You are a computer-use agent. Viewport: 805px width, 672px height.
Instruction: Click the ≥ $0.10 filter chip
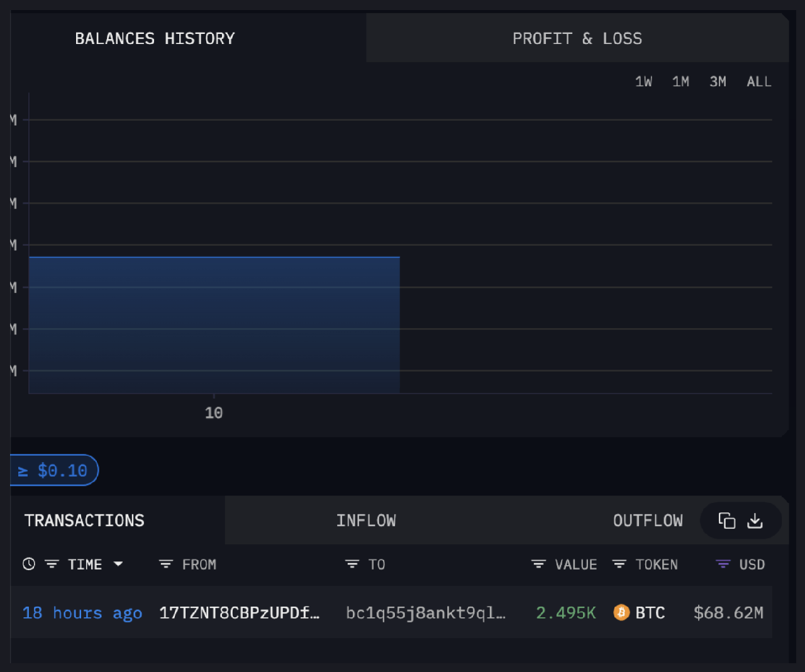[x=55, y=470]
